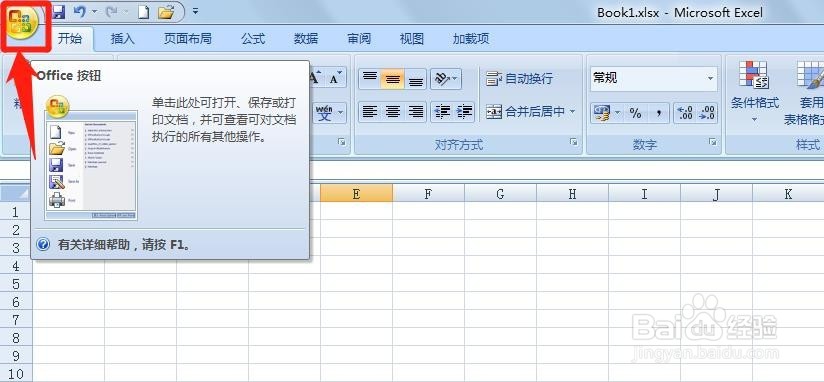The width and height of the screenshot is (824, 382).
Task: Toggle align text right
Action: (416, 112)
